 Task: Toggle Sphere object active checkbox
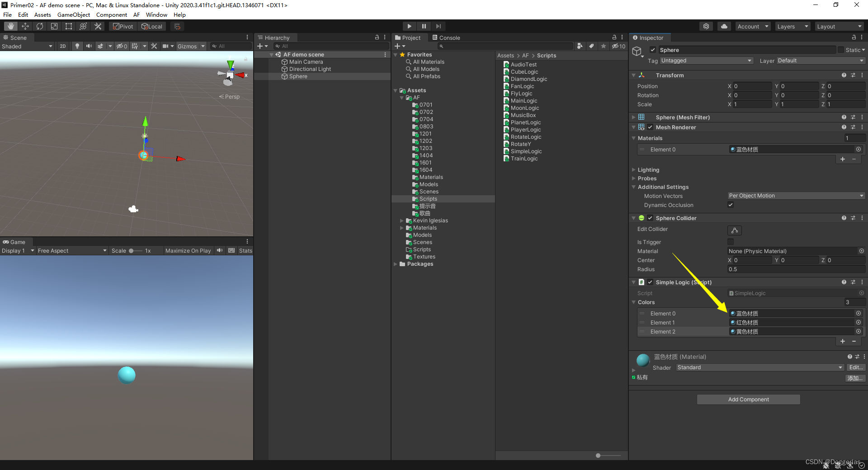[653, 50]
